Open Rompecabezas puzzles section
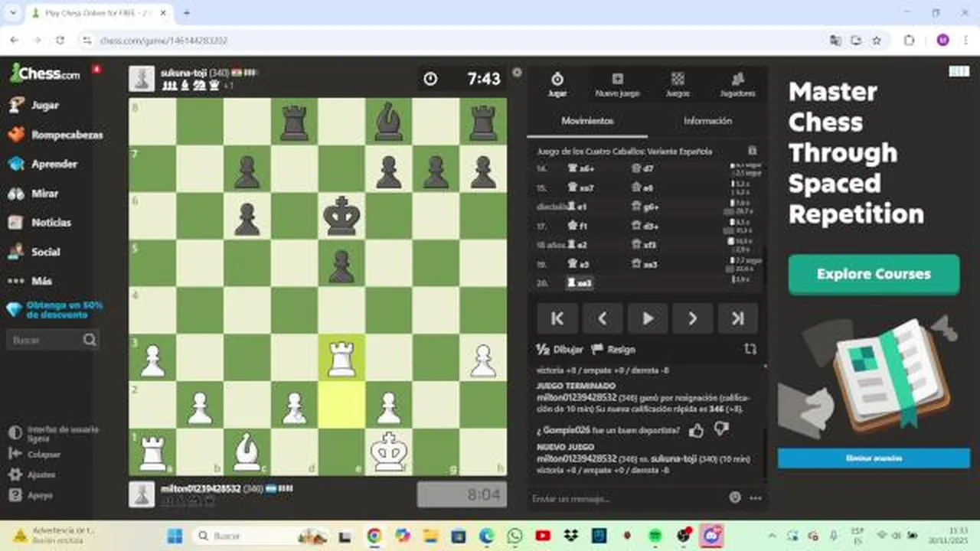 coord(55,135)
